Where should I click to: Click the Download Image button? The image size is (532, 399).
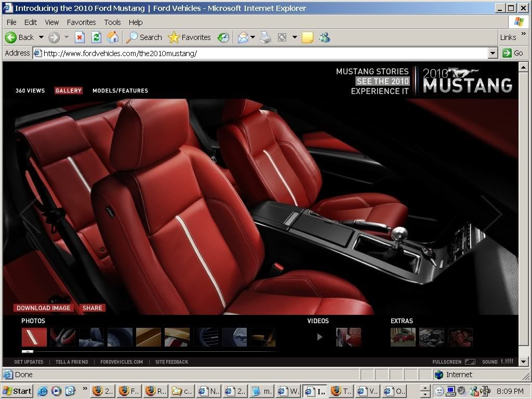[44, 308]
